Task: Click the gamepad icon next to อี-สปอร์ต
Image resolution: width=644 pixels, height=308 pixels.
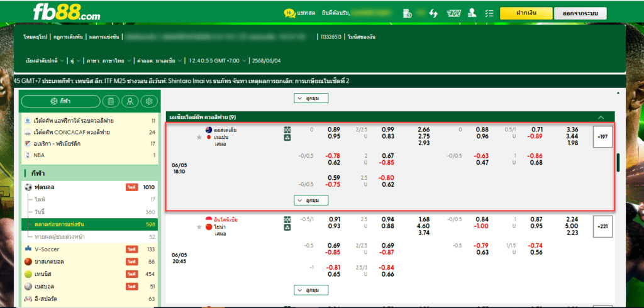Action: [x=28, y=299]
